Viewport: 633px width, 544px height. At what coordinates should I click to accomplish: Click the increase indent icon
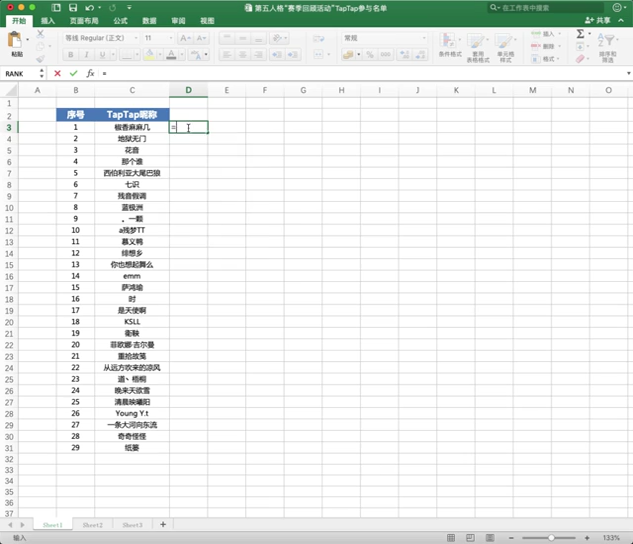pos(293,54)
